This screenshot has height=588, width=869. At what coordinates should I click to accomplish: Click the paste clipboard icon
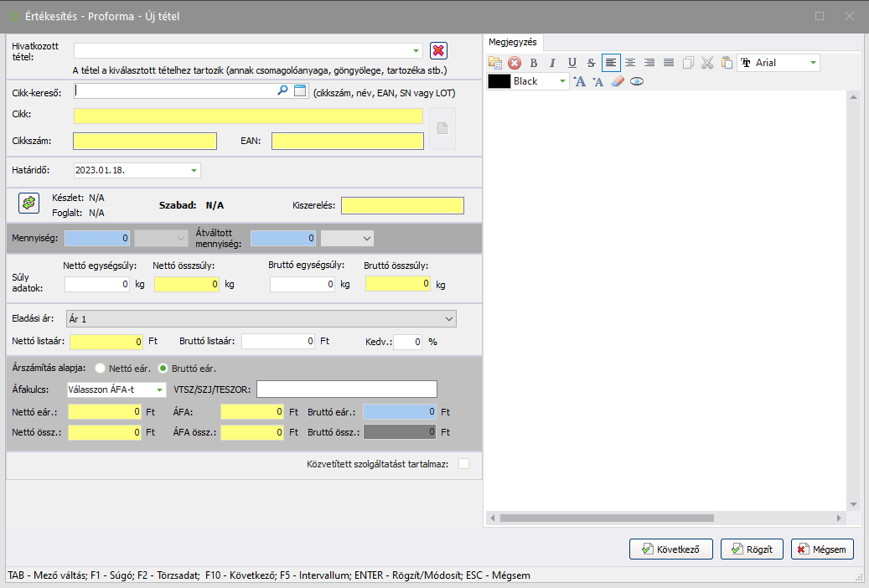(x=727, y=63)
